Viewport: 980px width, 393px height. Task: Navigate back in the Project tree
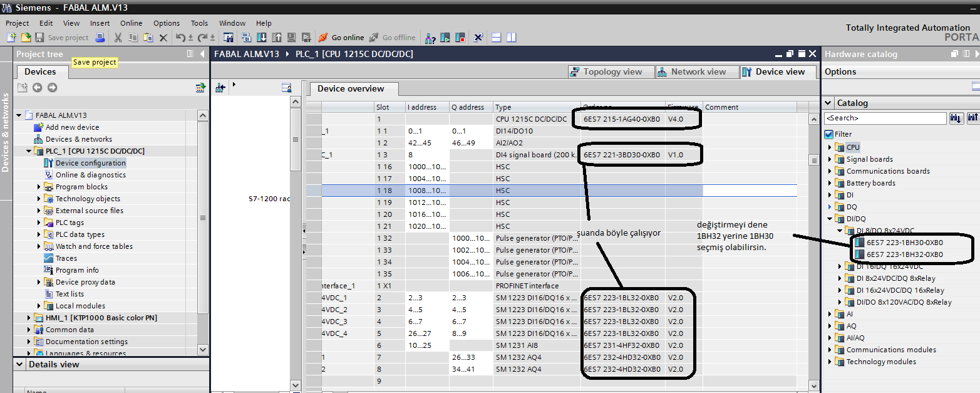click(x=37, y=88)
